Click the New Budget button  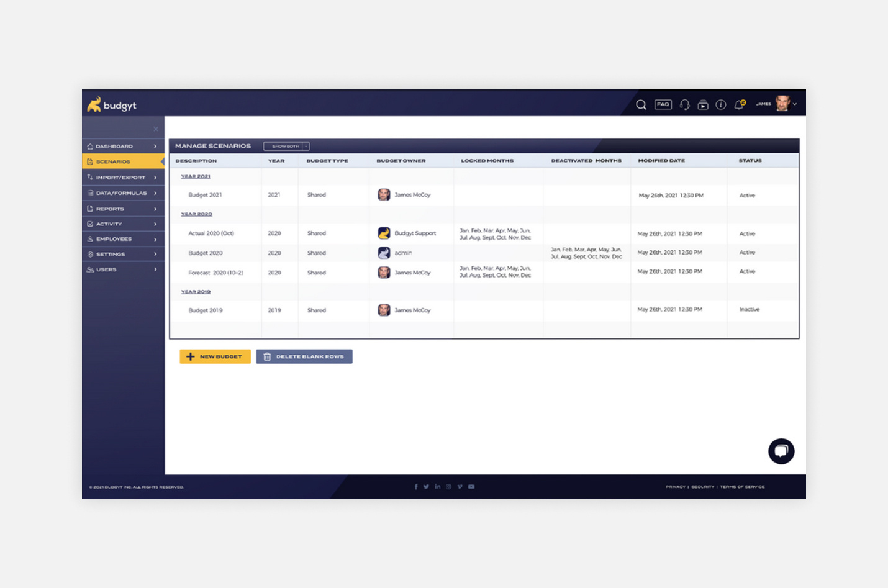[214, 356]
